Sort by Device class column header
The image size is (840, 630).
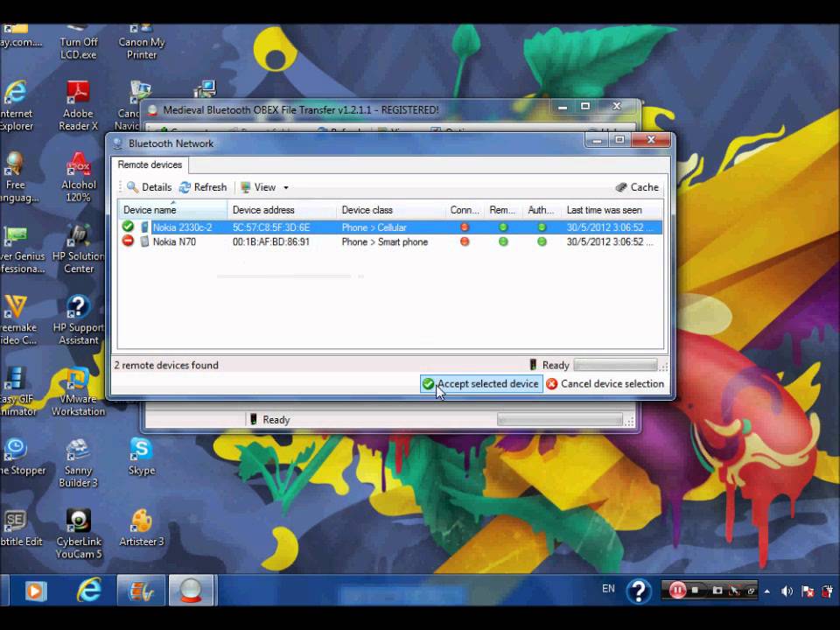click(x=391, y=210)
